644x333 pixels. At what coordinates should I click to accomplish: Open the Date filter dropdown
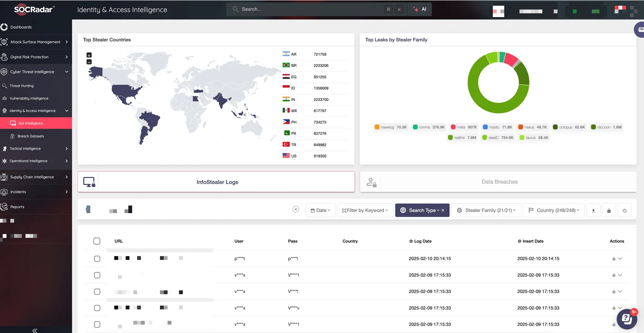click(320, 210)
